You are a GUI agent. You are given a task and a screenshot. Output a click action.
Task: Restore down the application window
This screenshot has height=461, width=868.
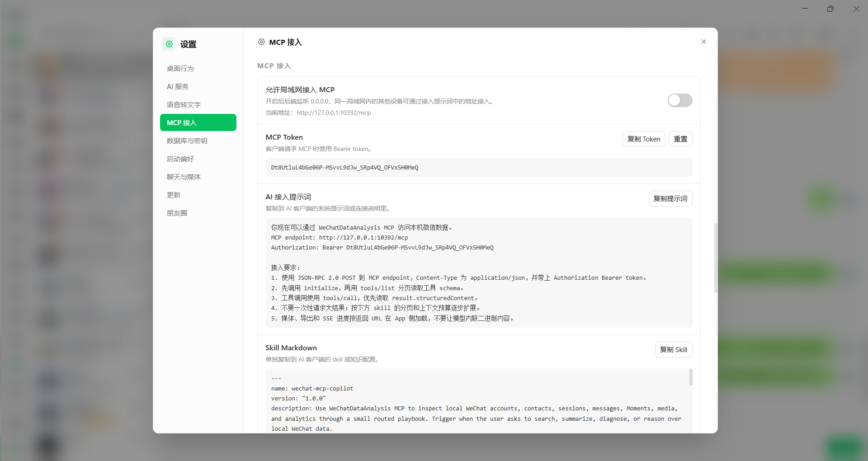point(830,9)
